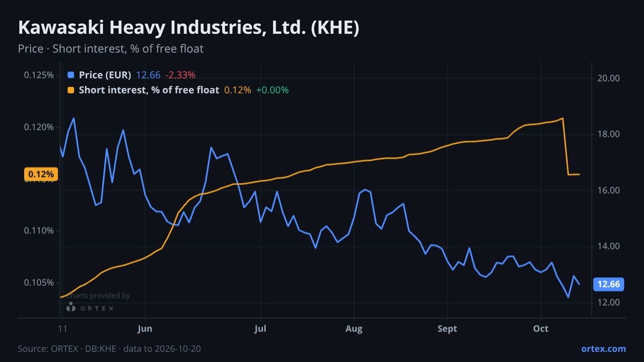The height and width of the screenshot is (362, 644).
Task: Click the chart title Kawasaki Heavy Industries, Ltd. (KHE)
Action: point(188,28)
